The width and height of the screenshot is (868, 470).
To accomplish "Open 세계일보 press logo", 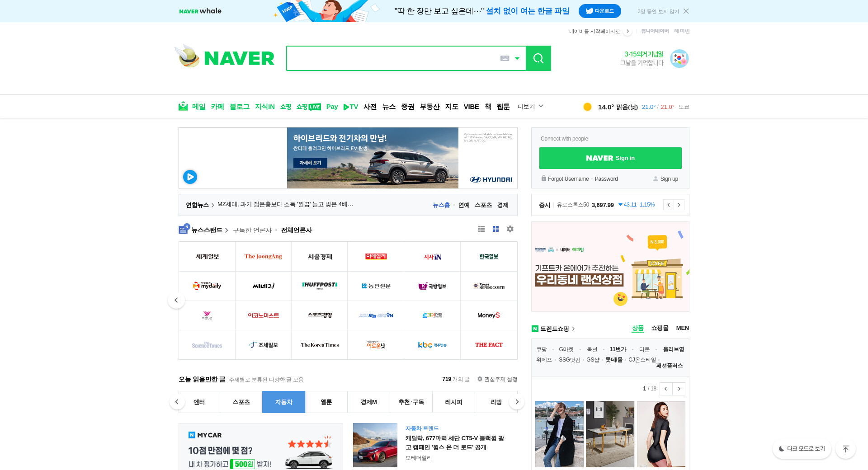I will tap(207, 257).
